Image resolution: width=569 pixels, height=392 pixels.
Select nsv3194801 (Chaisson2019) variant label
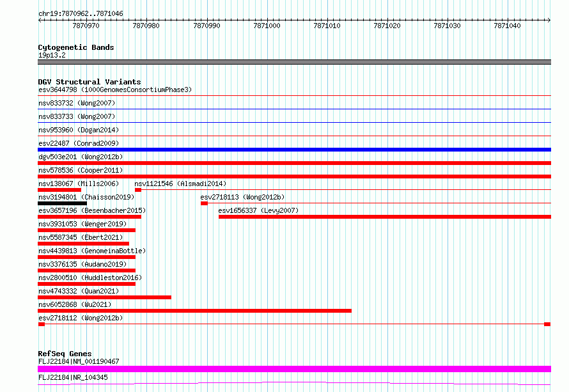click(86, 197)
